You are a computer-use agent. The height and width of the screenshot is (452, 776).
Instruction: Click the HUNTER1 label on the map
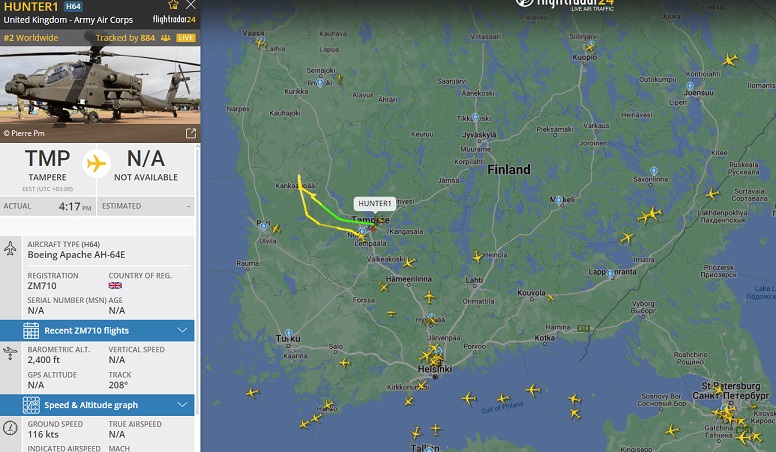375,203
